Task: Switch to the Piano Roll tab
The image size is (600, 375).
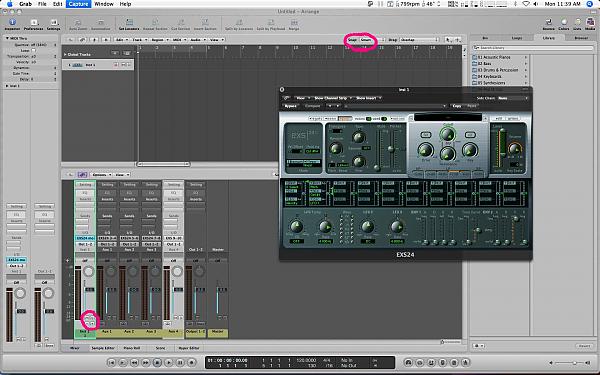Action: pos(132,348)
